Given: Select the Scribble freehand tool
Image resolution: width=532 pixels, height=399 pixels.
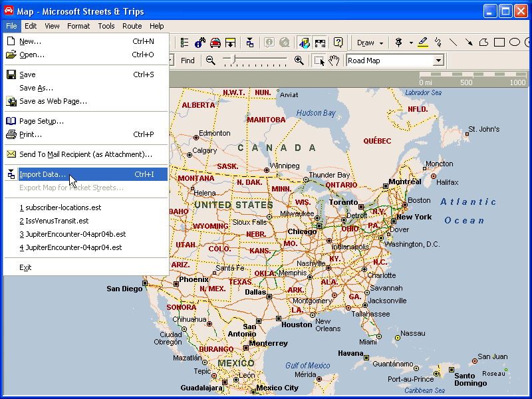Looking at the screenshot, I should 438,43.
